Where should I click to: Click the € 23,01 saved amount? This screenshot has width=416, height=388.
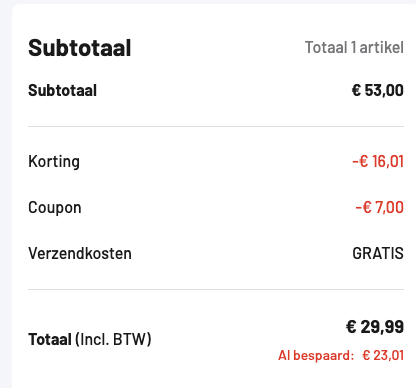[383, 355]
